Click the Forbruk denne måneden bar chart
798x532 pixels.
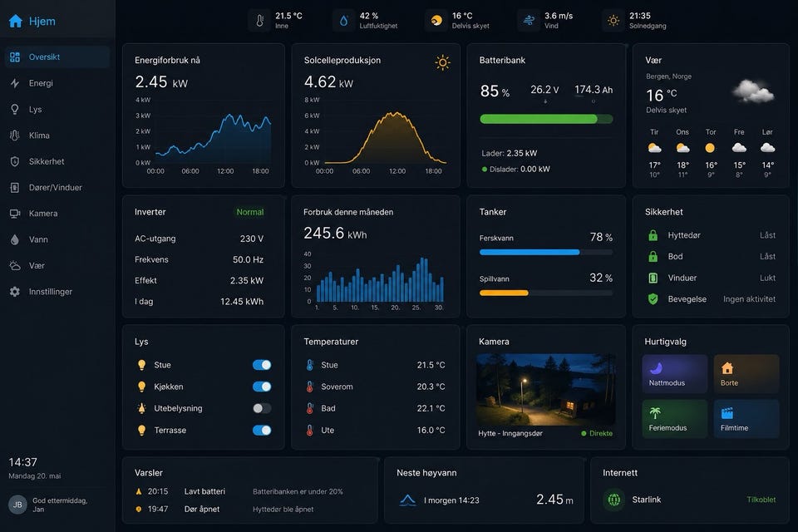374,280
